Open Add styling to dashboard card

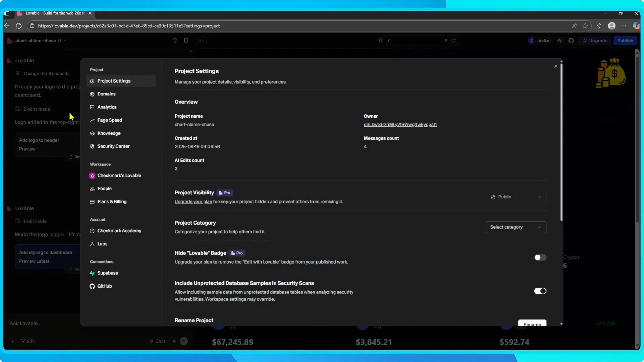point(47,257)
